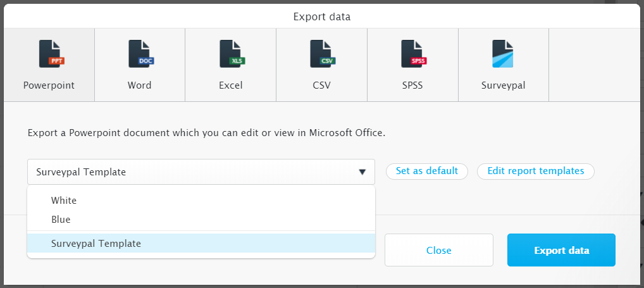Choose the DOC file icon
This screenshot has width=644, height=288.
coord(140,54)
